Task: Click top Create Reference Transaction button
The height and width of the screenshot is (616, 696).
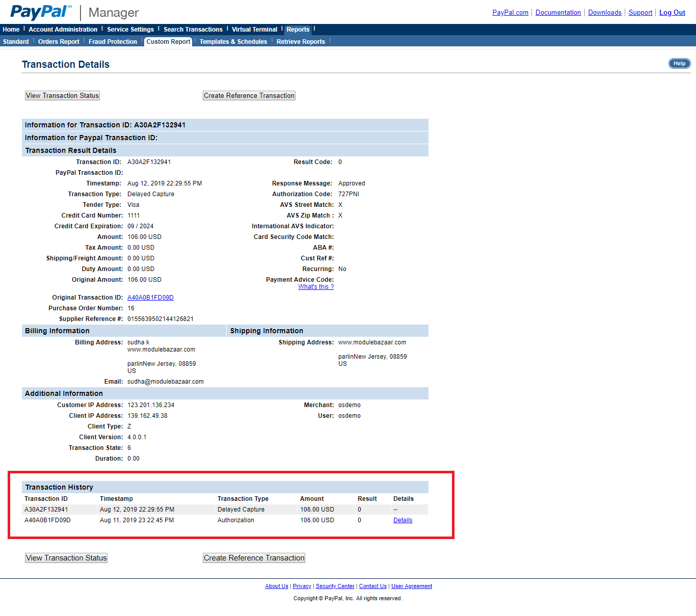Action: (x=249, y=95)
